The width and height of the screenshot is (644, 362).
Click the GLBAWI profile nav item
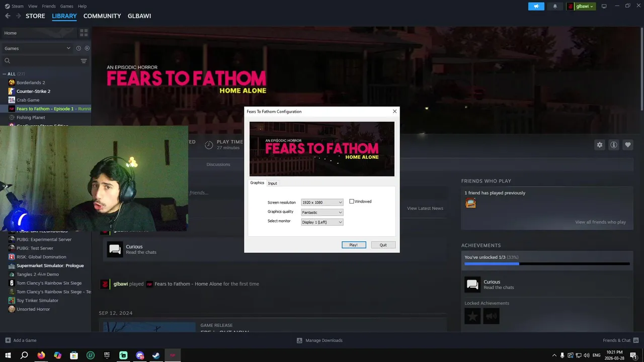(x=139, y=16)
